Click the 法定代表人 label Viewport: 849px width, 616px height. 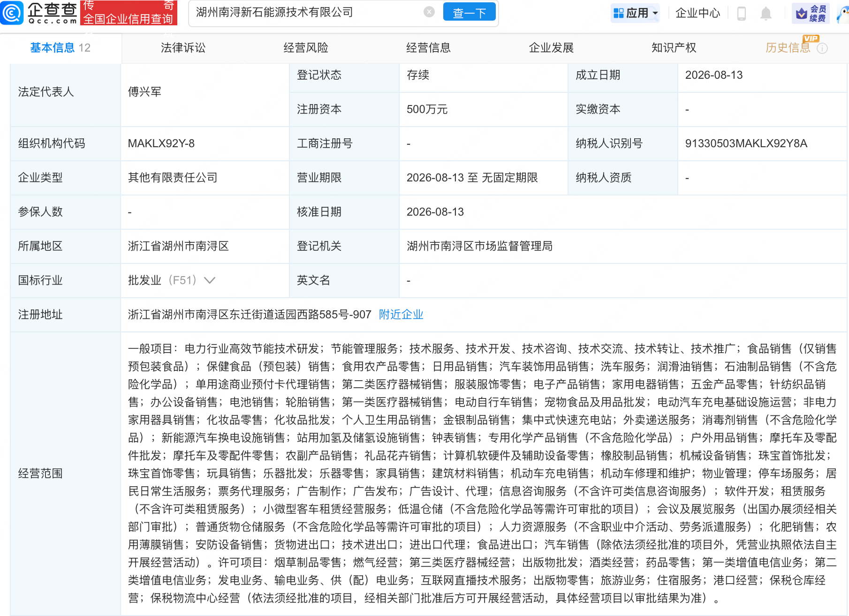[46, 92]
